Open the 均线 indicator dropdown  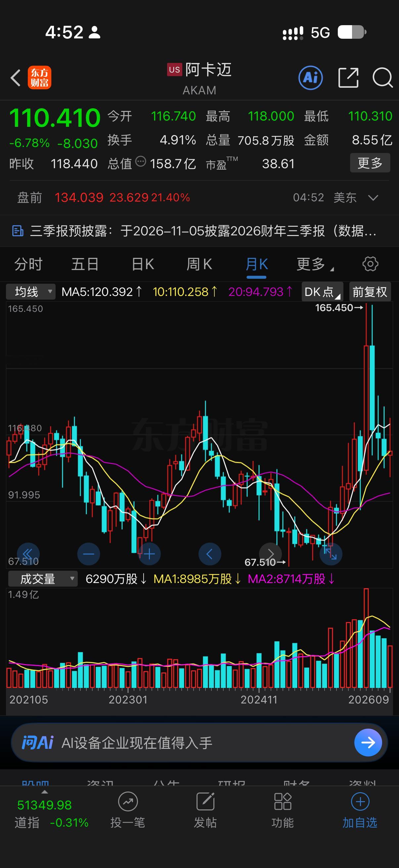31,291
